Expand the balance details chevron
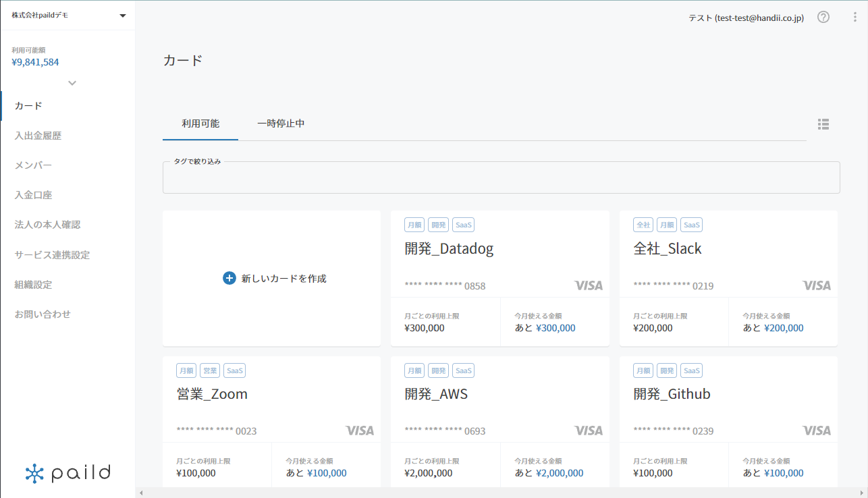The image size is (868, 498). (x=72, y=83)
